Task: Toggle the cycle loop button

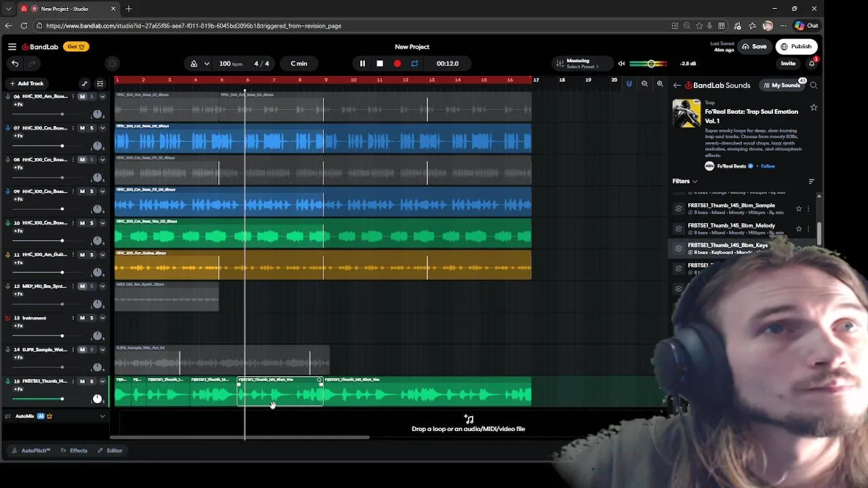Action: (414, 64)
